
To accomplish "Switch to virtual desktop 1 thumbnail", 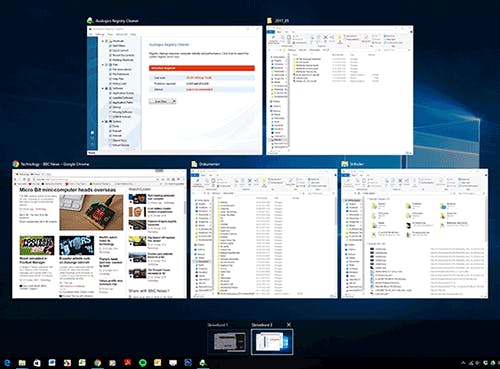I will pyautogui.click(x=229, y=342).
